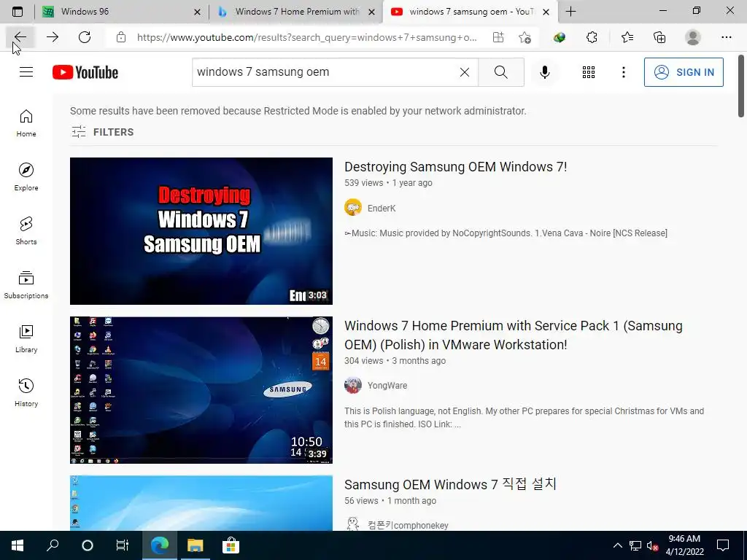Open the Samsung OEM Windows 7 직접 설치 title

[x=450, y=484]
